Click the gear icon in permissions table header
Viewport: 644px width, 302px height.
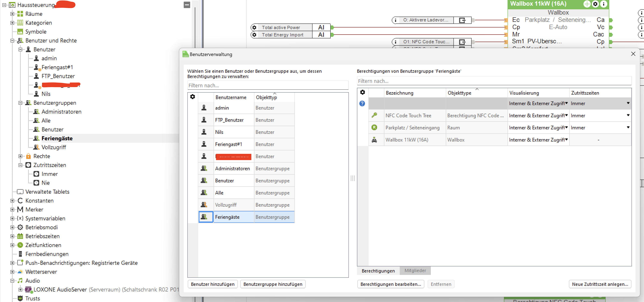pos(362,92)
